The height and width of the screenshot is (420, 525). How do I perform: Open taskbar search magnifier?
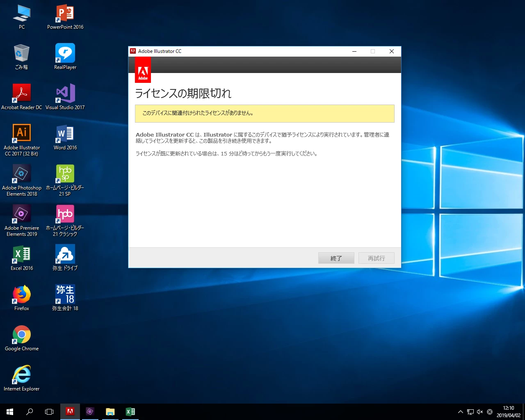click(x=30, y=412)
